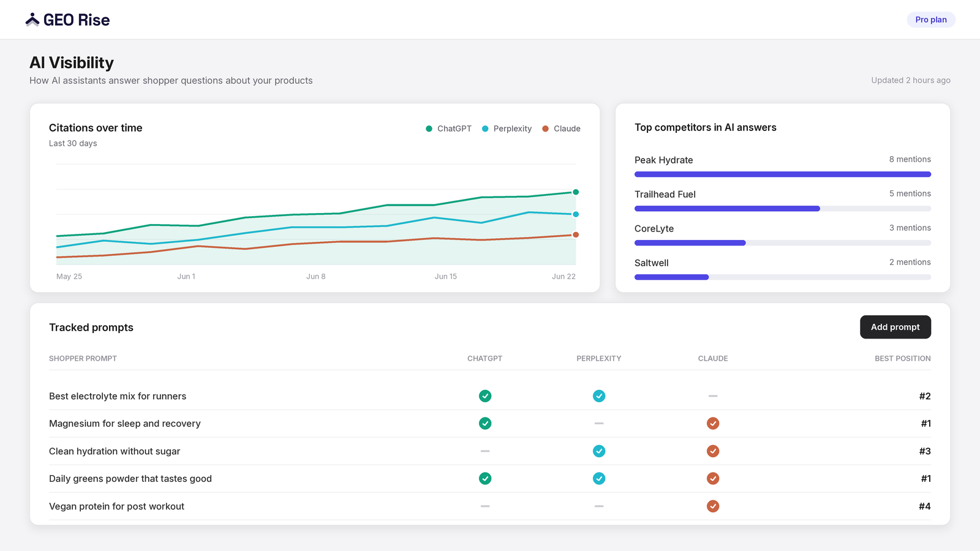
Task: Toggle the Perplexity legend dot
Action: (485, 129)
